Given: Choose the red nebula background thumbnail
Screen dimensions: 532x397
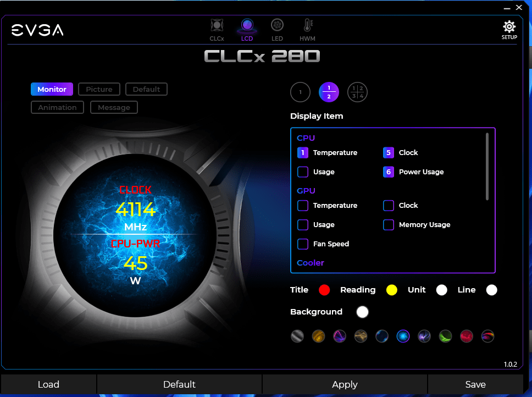Looking at the screenshot, I should (x=467, y=337).
